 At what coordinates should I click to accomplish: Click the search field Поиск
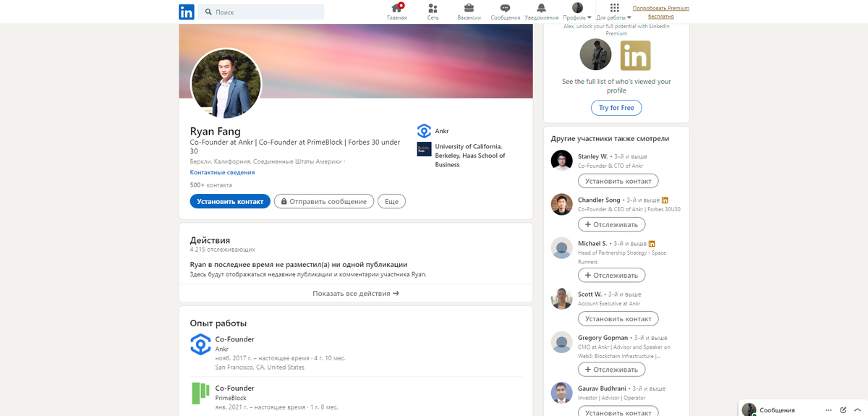(260, 12)
